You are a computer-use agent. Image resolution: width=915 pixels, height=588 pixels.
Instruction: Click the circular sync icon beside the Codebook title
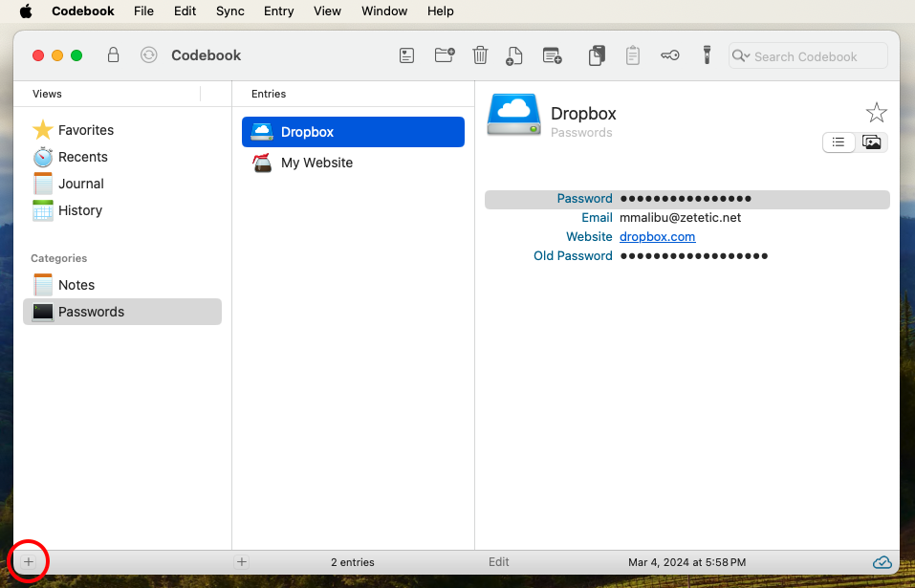(x=149, y=55)
